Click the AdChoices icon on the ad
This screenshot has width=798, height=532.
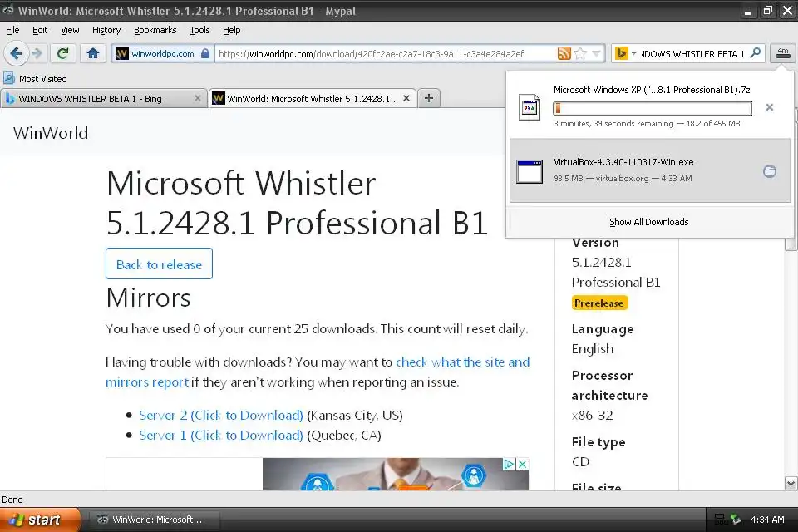coord(509,464)
